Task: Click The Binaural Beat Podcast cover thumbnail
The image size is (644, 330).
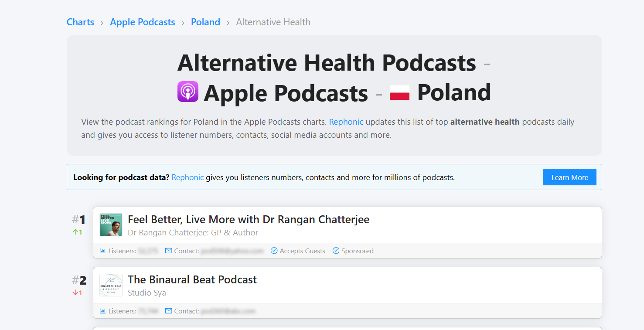Action: pyautogui.click(x=111, y=285)
